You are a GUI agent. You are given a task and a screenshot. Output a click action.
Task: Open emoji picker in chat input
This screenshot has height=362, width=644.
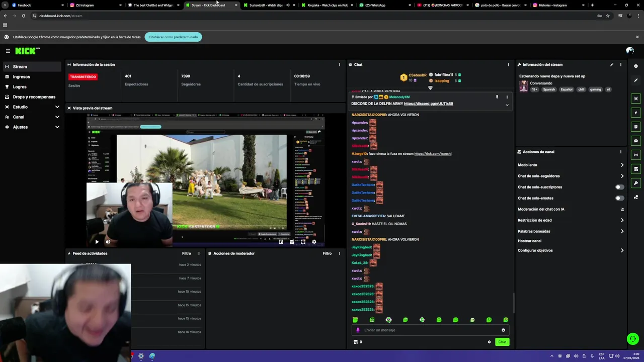point(503,330)
